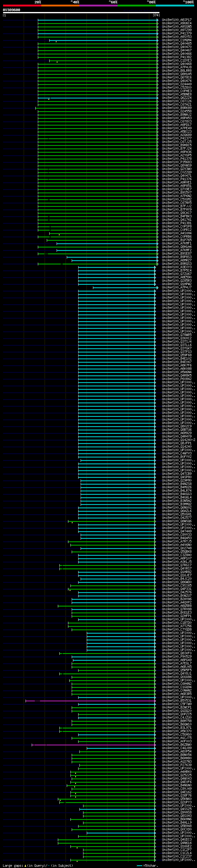Select the UniRef100_Q59F68 label
This screenshot has width=197, height=868.
click(177, 355)
